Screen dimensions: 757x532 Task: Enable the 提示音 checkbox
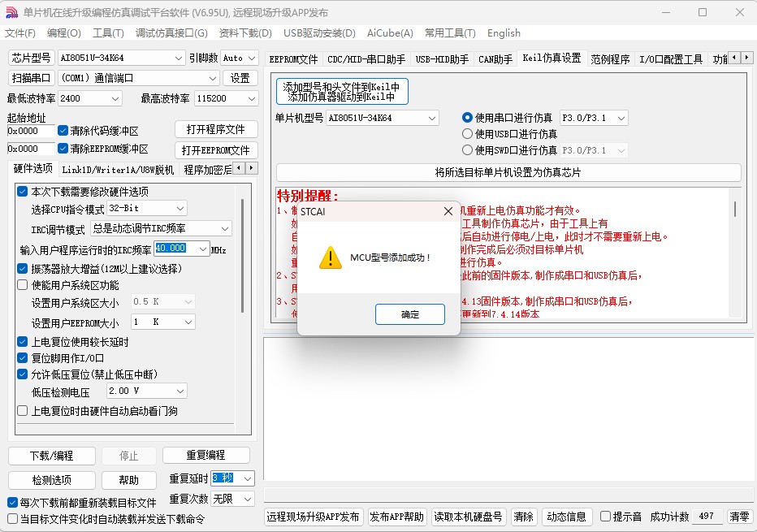pyautogui.click(x=605, y=517)
